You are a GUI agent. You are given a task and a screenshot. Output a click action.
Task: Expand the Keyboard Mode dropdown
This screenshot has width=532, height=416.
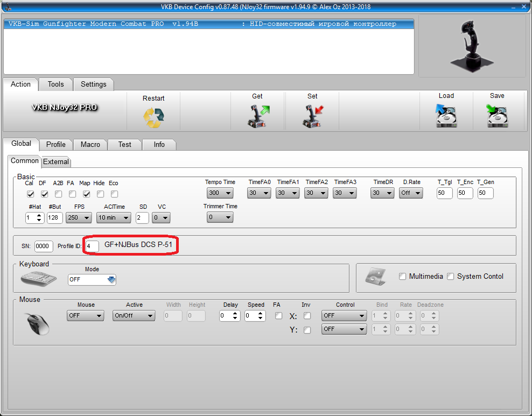pos(92,280)
